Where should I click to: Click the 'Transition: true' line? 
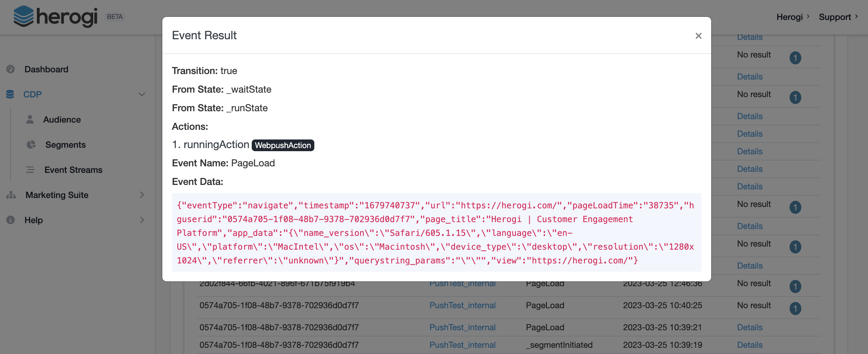[205, 71]
